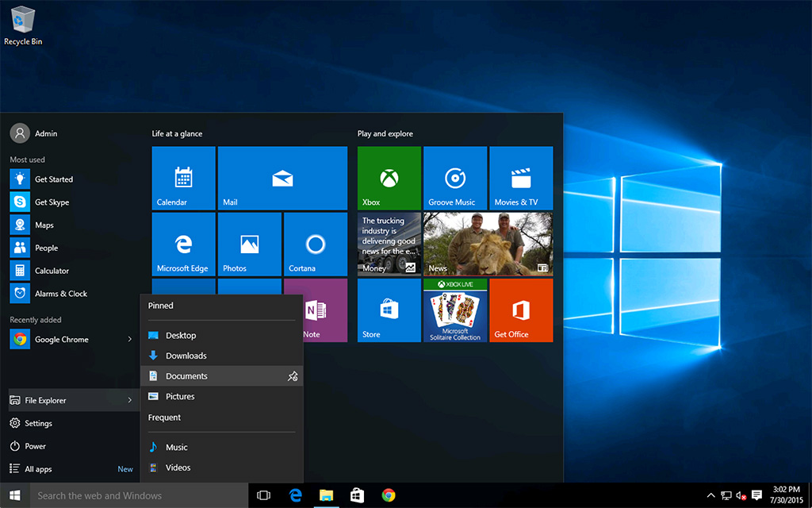Open the OneNote tile
Screen dimensions: 812x508
[325, 310]
